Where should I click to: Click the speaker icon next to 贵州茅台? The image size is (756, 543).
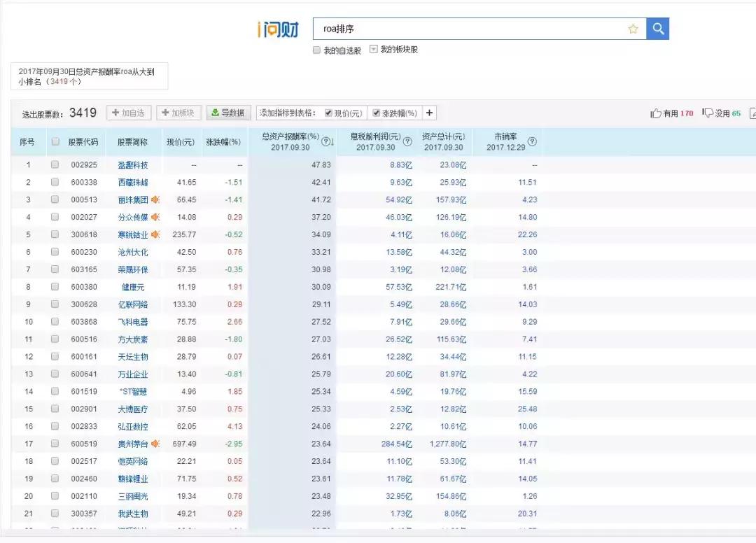(x=155, y=444)
